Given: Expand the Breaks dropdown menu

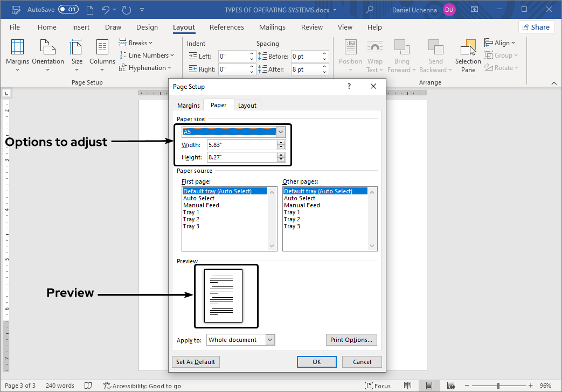Looking at the screenshot, I should tap(136, 43).
